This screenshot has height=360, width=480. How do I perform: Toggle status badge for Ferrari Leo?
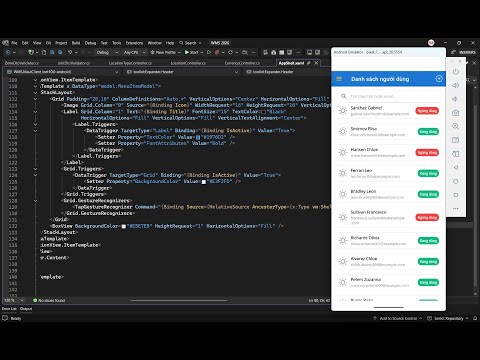428,173
